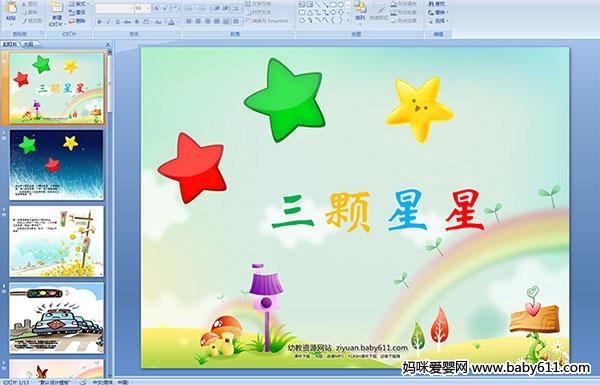The height and width of the screenshot is (385, 600).
Task: Expand the Replace dropdown arrow
Action: (447, 12)
